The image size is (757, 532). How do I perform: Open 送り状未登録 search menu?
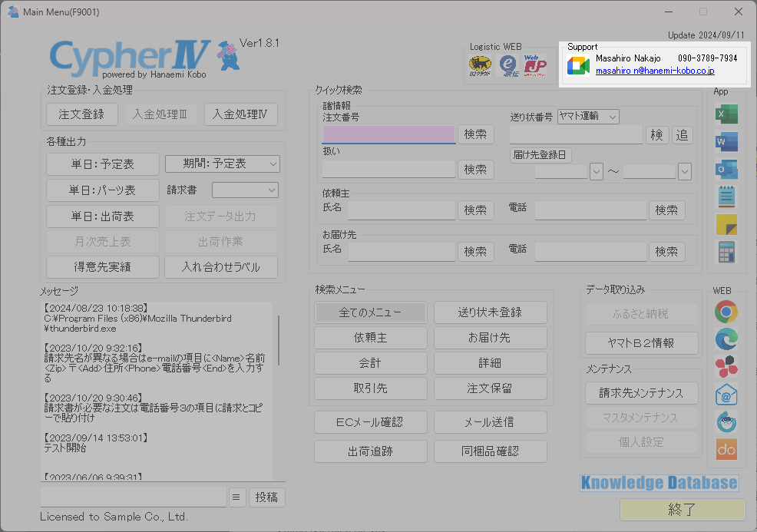(490, 312)
